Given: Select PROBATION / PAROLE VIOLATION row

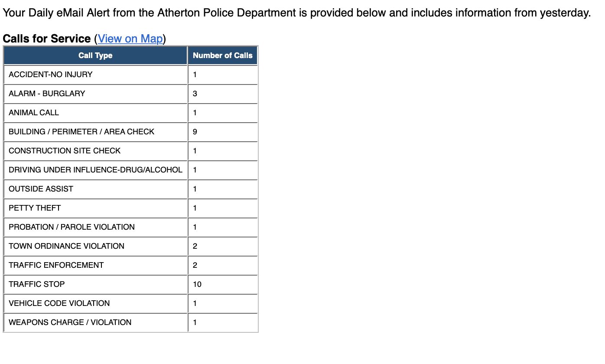Looking at the screenshot, I should pos(72,227).
